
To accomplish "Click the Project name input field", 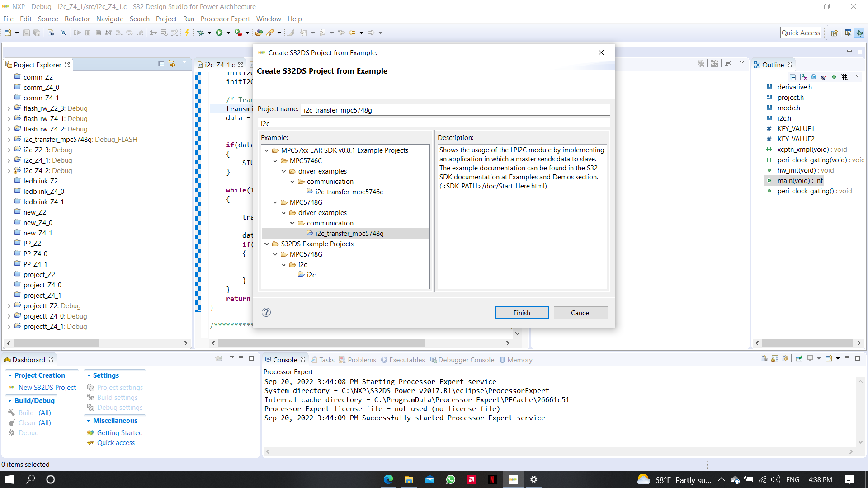I will pyautogui.click(x=455, y=110).
